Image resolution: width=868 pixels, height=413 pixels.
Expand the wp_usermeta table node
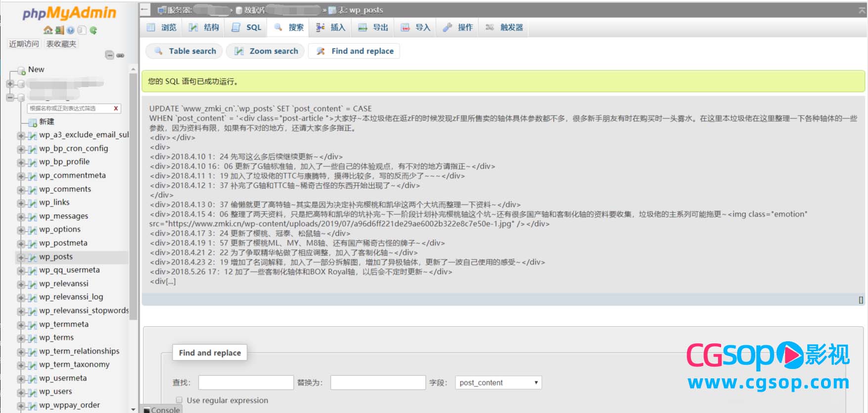click(x=21, y=379)
